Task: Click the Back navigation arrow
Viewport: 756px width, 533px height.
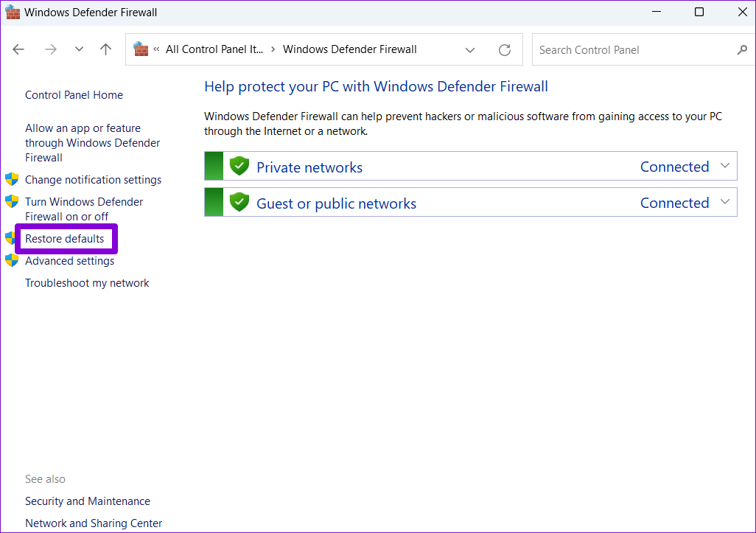Action: tap(19, 49)
